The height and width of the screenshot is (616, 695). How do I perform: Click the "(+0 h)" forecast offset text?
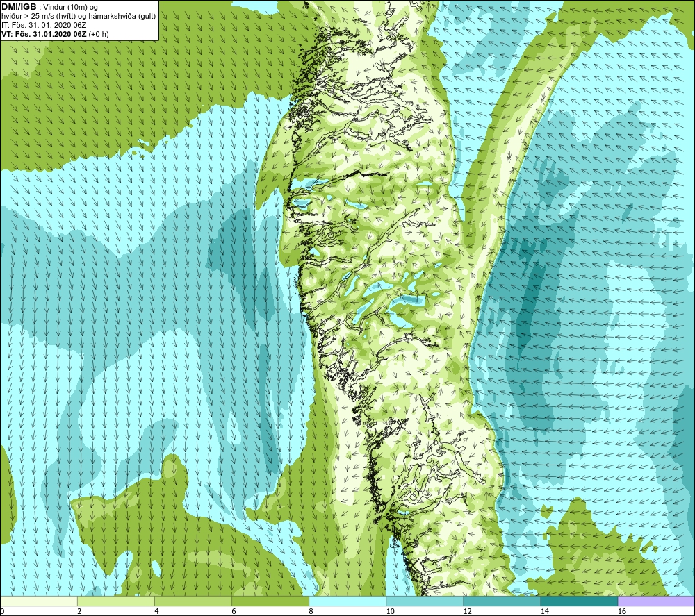(x=99, y=34)
